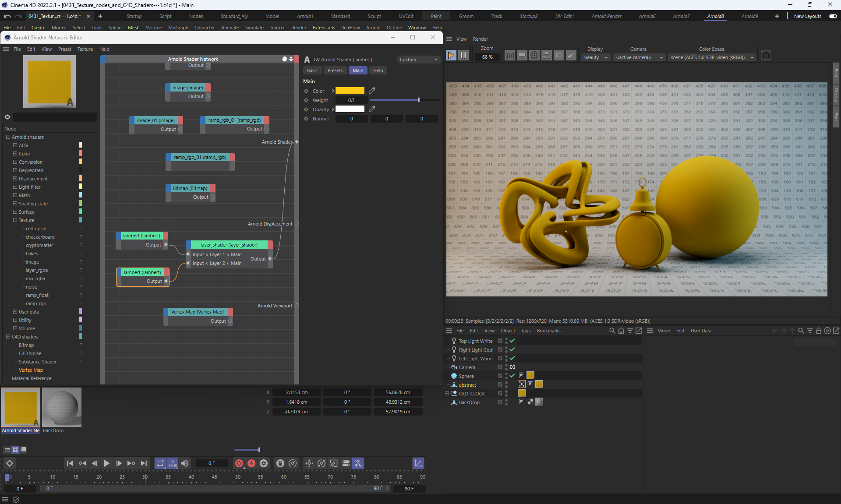Open the Display beauty dropdown
This screenshot has width=841, height=504.
pyautogui.click(x=596, y=57)
